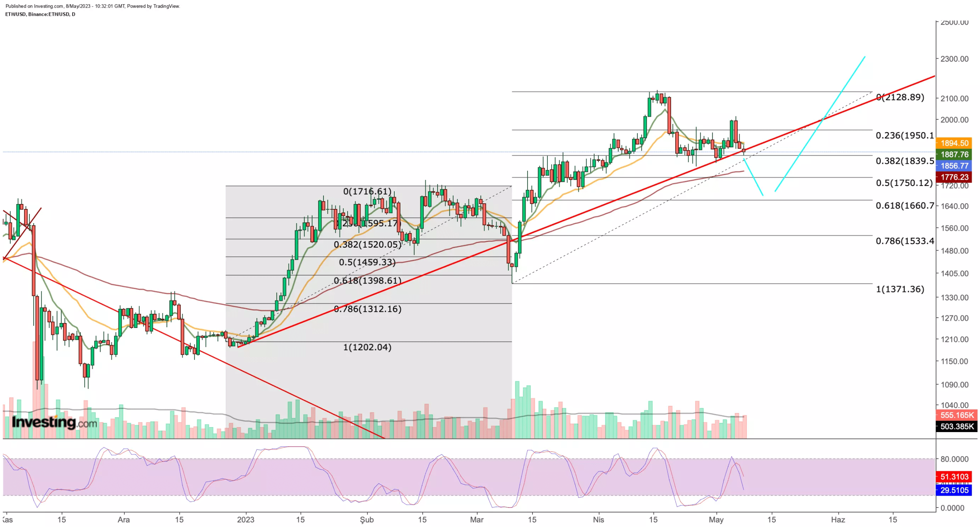Click the Şub month axis label
980x527 pixels.
(366, 520)
